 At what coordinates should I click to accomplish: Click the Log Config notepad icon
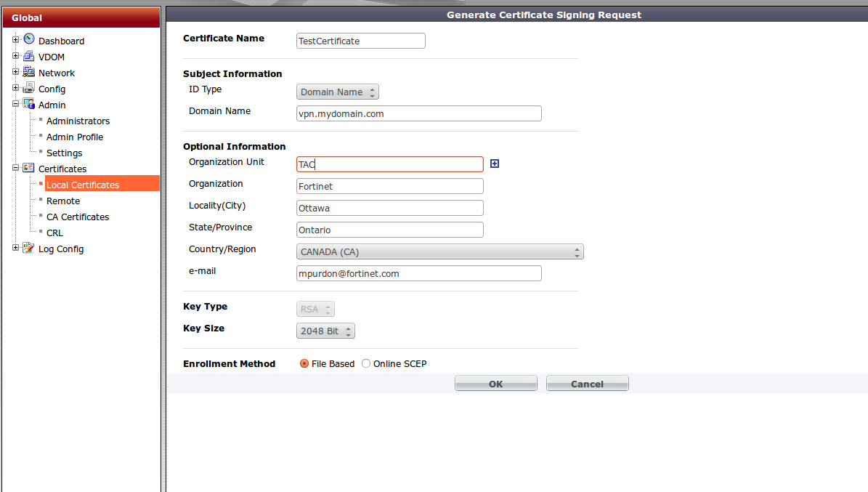point(29,248)
